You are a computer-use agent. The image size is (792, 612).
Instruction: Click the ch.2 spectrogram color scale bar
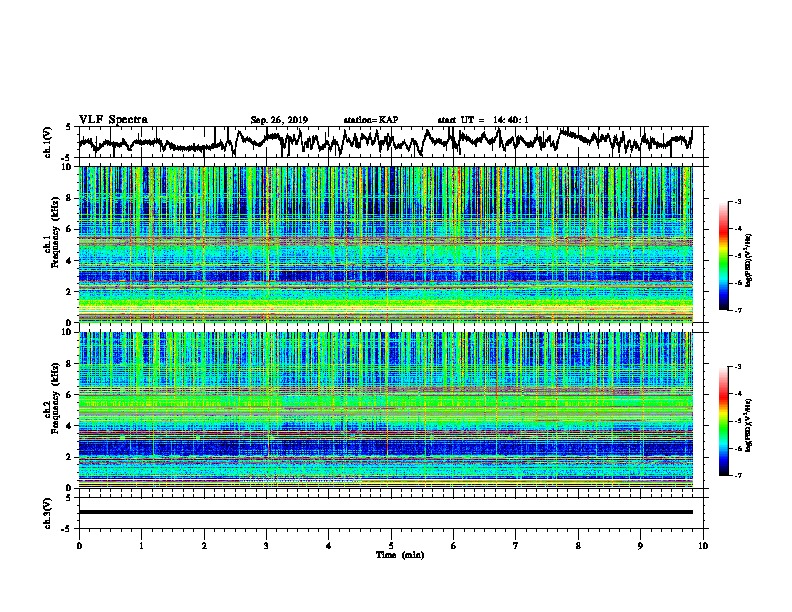724,421
